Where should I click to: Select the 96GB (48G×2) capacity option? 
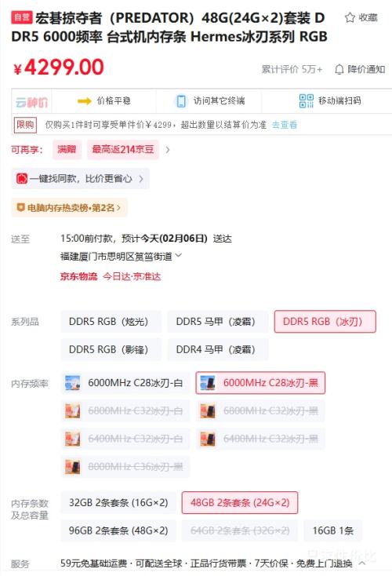118,530
